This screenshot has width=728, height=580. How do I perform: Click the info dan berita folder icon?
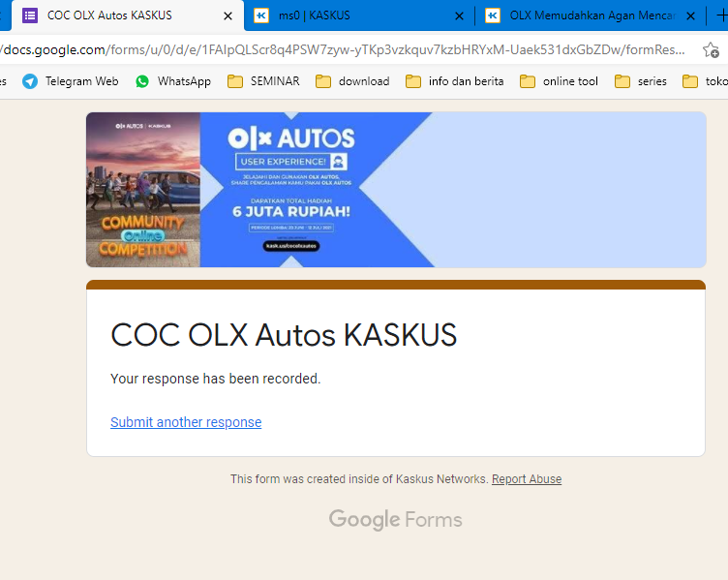pyautogui.click(x=413, y=81)
